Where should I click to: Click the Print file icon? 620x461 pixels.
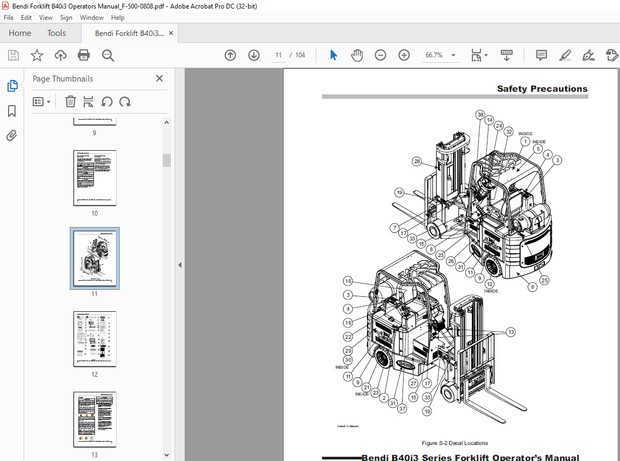(x=84, y=55)
